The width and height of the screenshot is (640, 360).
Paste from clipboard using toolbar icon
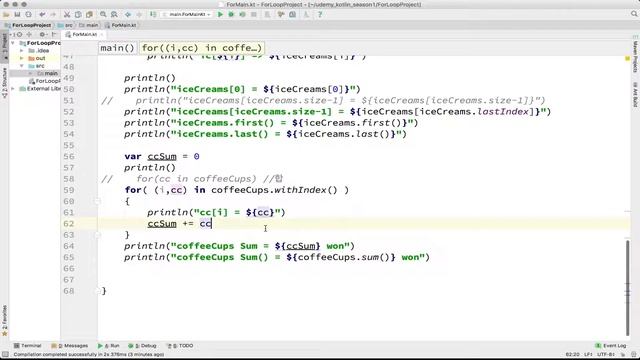(x=89, y=15)
